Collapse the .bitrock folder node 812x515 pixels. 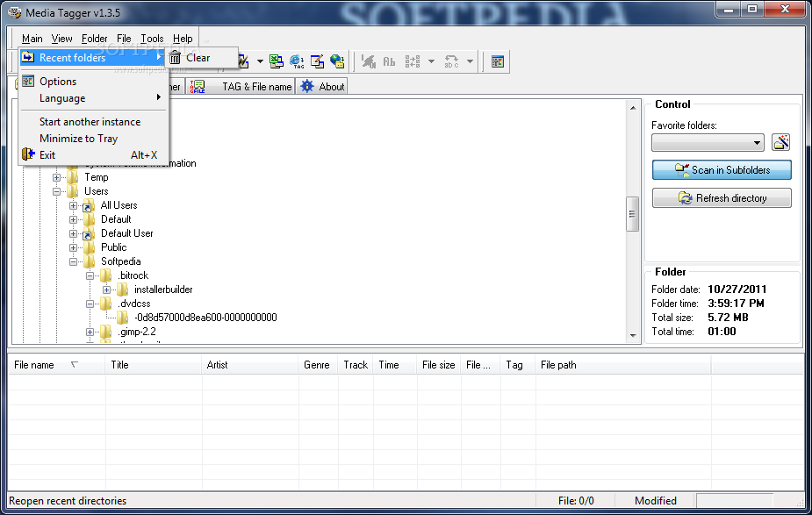pos(90,275)
